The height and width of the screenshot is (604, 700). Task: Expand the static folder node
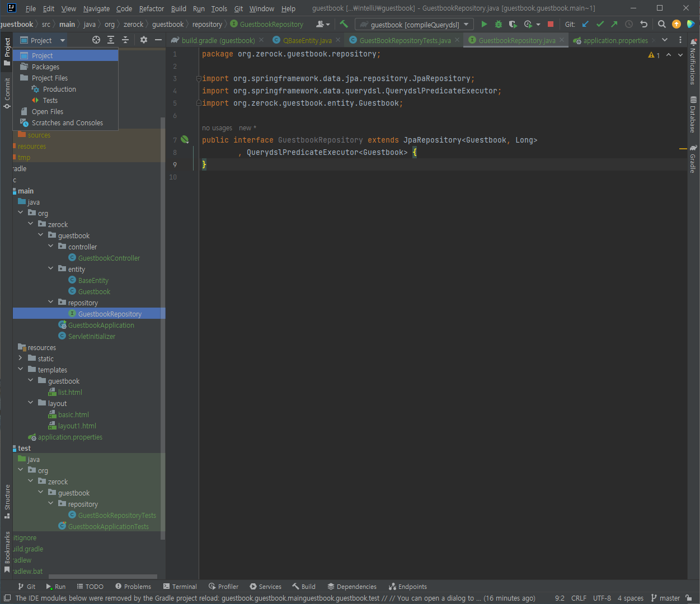click(x=21, y=358)
